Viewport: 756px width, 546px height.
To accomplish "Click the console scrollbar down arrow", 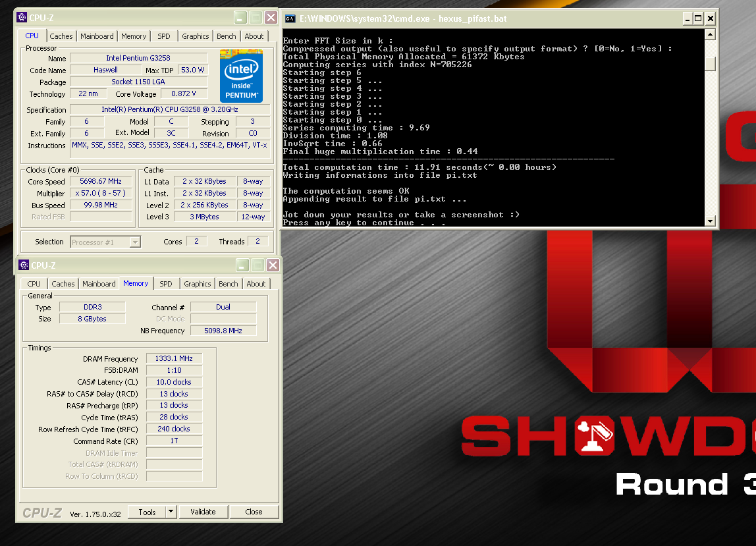I will [x=710, y=221].
